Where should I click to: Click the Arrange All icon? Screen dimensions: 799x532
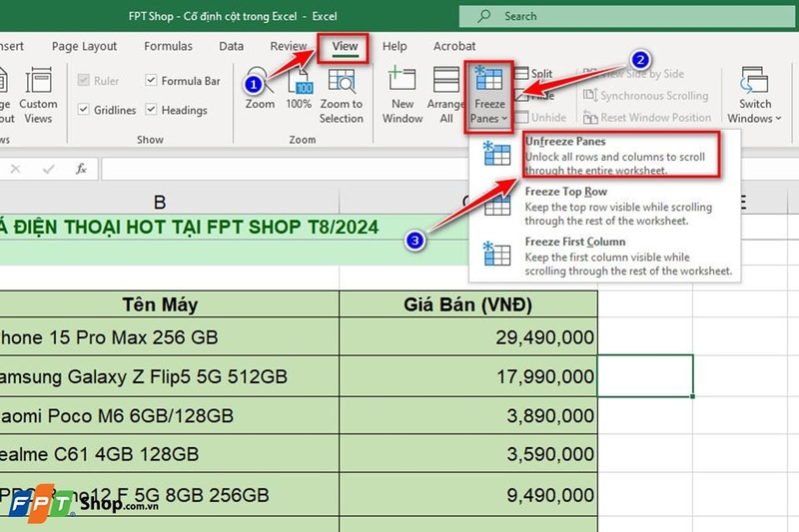click(x=445, y=95)
